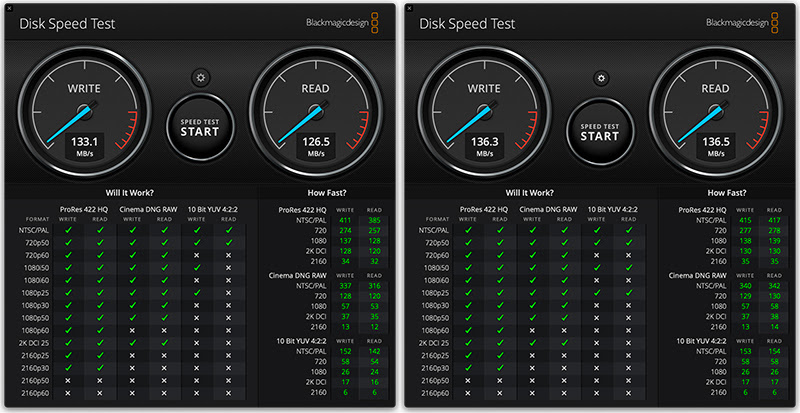Click the WRITE gauge showing 133.1 MB/s
The image size is (800, 413).
pos(84,112)
